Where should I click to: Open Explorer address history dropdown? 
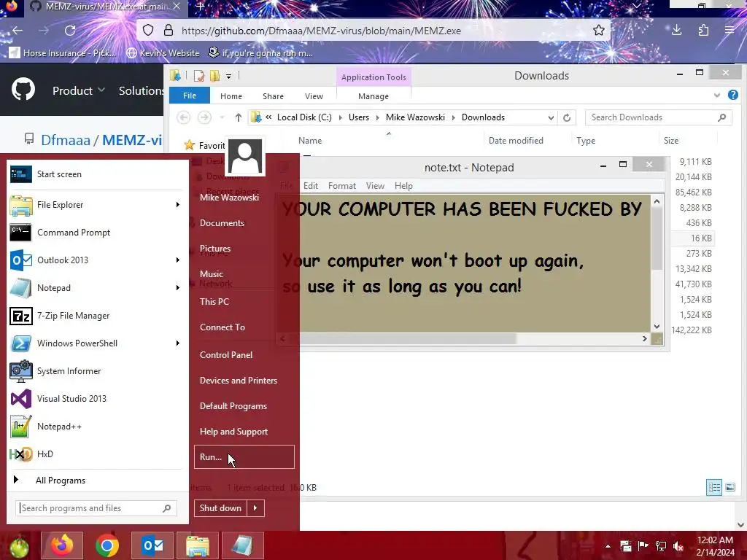(551, 117)
